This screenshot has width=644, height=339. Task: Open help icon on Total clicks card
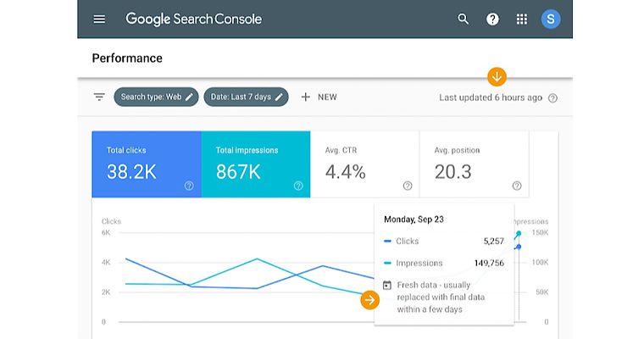click(189, 186)
